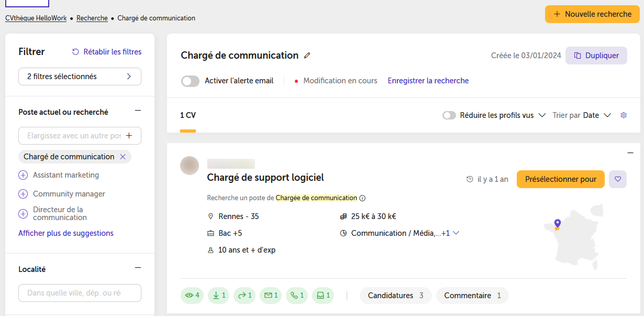The image size is (644, 316).
Task: Add Directeur de la communication suggestion plus icon
Action: pos(23,214)
